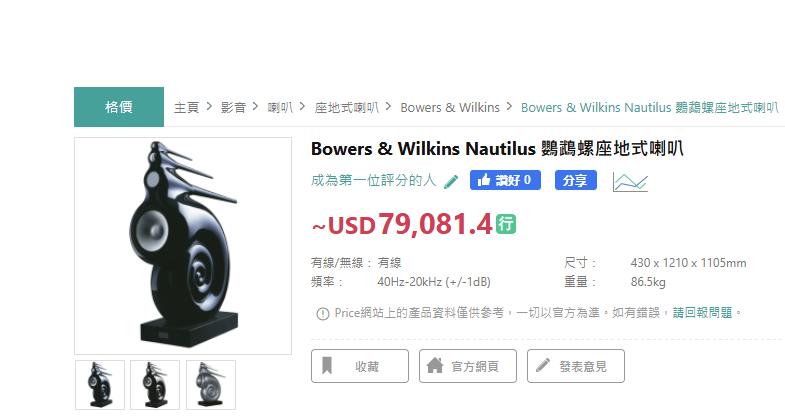Navigate to 喇叭 breadcrumb link

tap(280, 107)
